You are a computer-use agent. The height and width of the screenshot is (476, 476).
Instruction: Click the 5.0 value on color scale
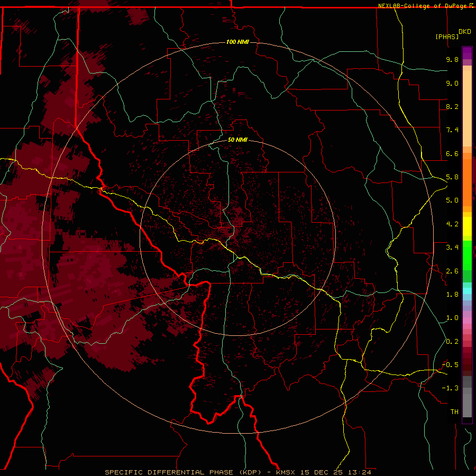pyautogui.click(x=452, y=200)
